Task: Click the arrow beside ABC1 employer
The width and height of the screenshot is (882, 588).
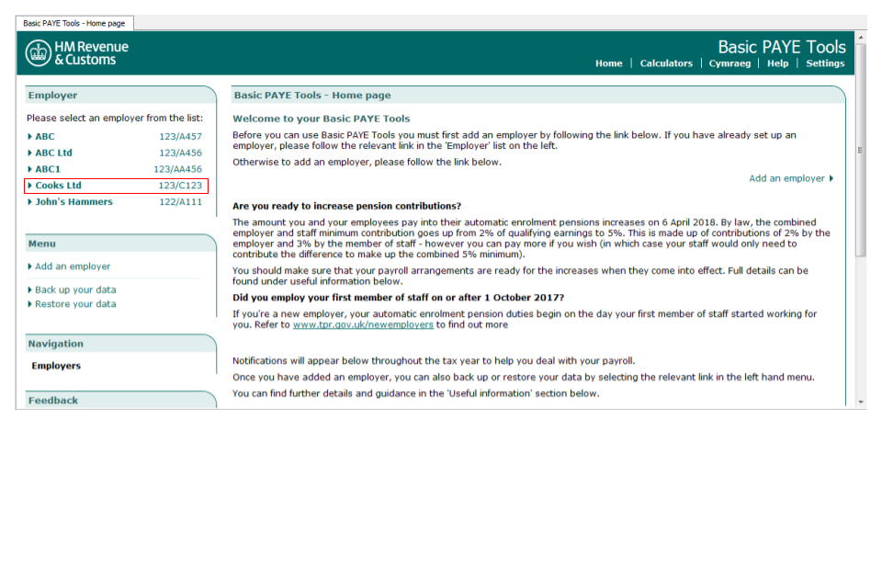Action: [29, 169]
